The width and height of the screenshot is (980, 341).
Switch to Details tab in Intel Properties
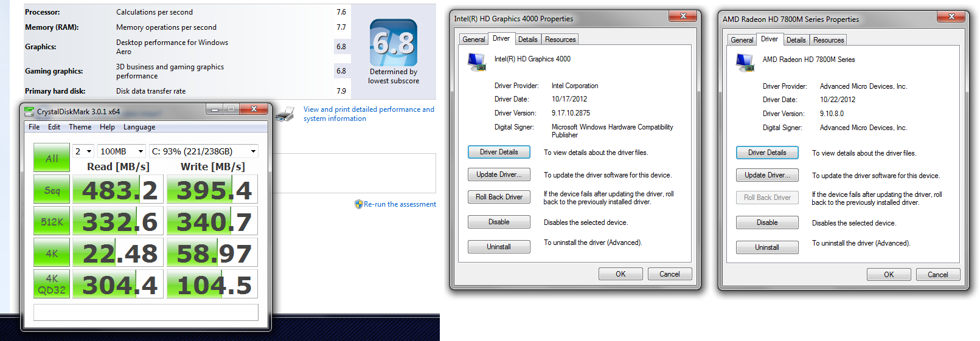point(528,40)
